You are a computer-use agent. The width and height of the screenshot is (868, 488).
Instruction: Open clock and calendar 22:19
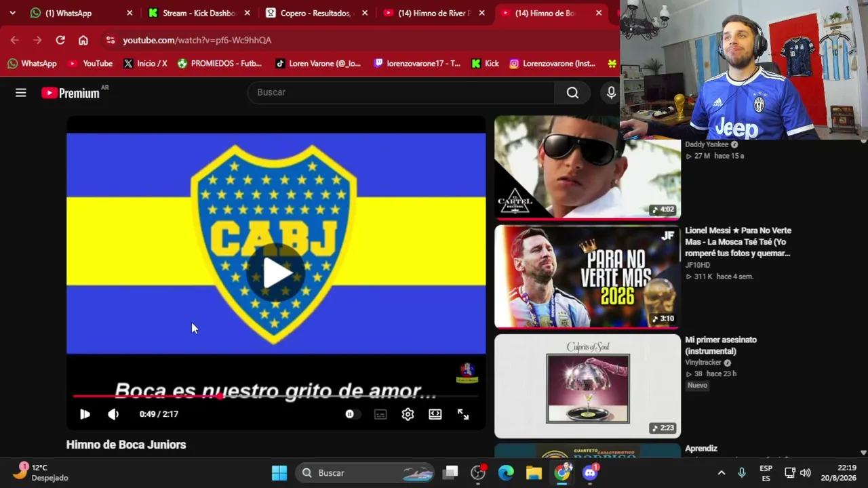[x=839, y=473]
